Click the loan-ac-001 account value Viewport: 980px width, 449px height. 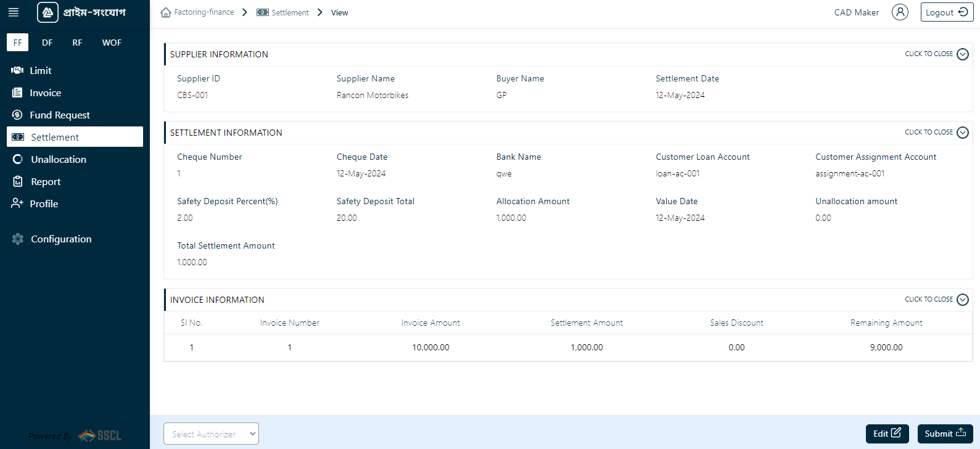(678, 174)
